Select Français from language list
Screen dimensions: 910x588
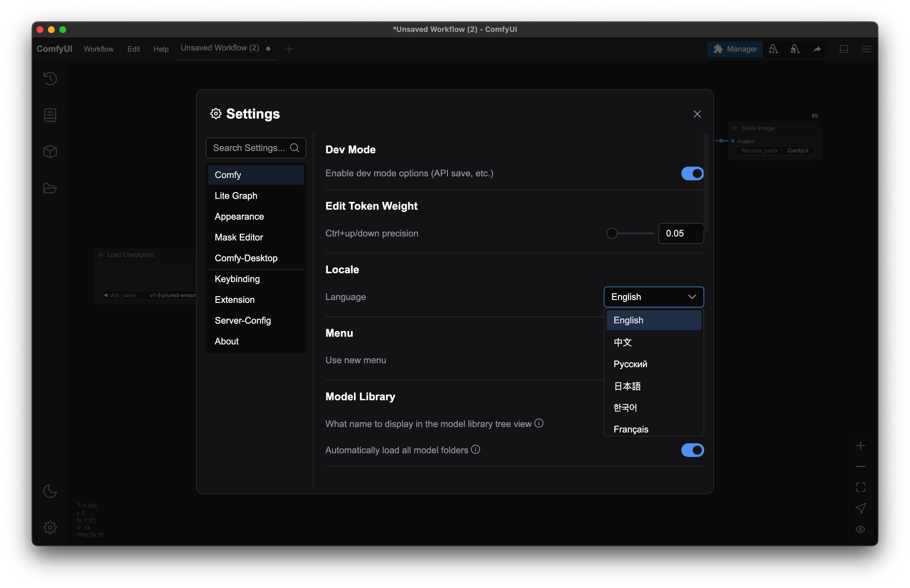click(631, 429)
